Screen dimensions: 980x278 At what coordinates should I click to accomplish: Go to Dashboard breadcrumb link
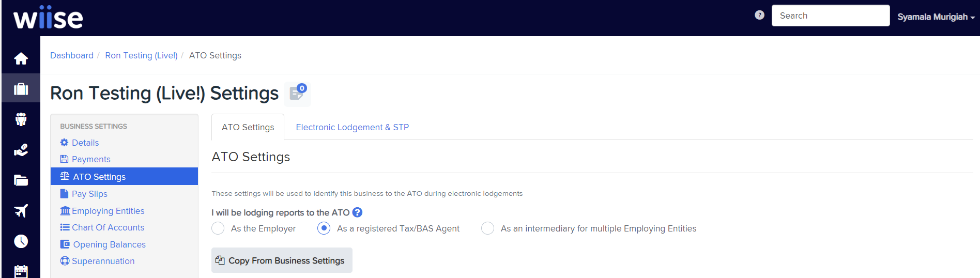72,55
